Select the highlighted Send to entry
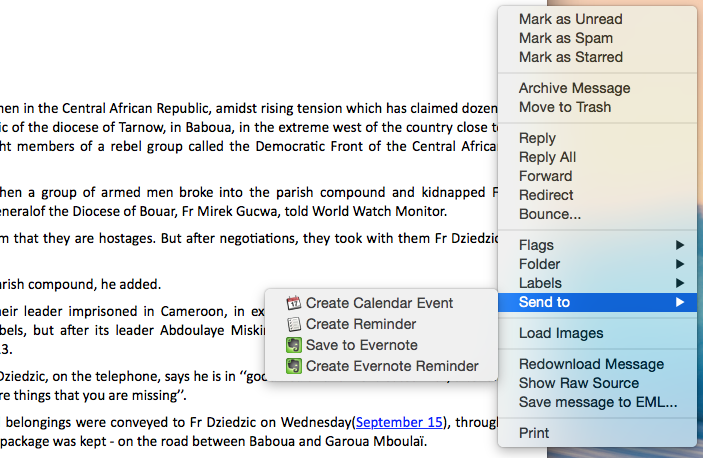The height and width of the screenshot is (458, 703). tap(597, 302)
